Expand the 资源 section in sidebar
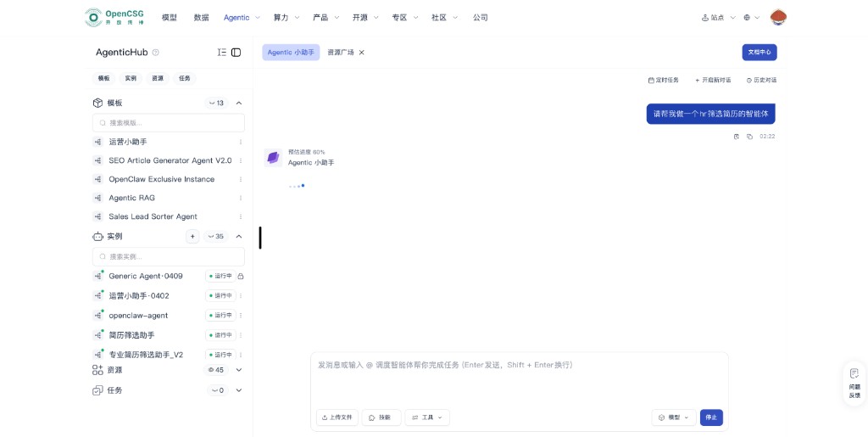Screen dimensions: 868x437 (x=239, y=370)
